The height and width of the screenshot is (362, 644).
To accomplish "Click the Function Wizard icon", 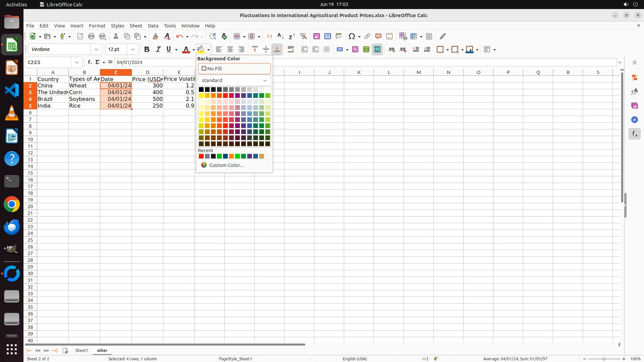I will coord(90,62).
